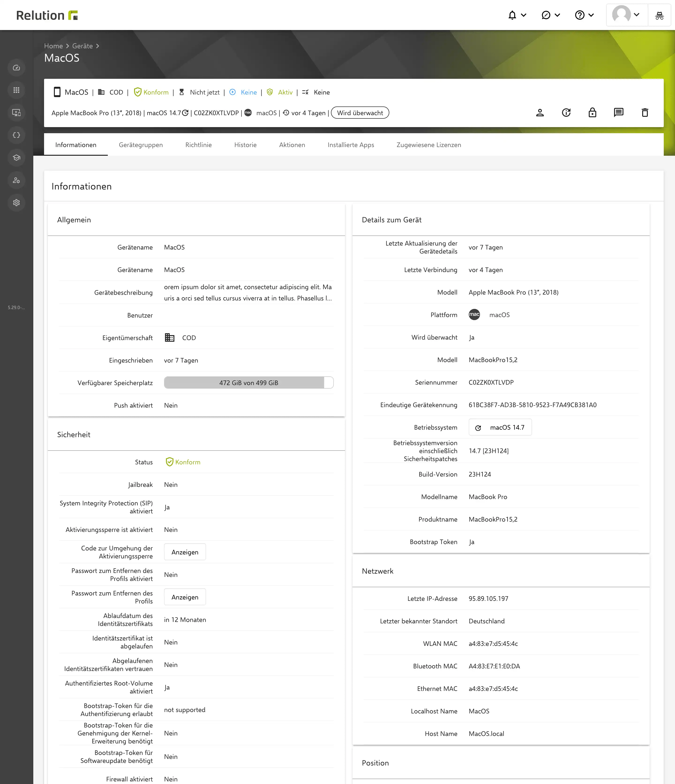The height and width of the screenshot is (784, 675).
Task: Open the code braces icon in sidebar
Action: 16,135
